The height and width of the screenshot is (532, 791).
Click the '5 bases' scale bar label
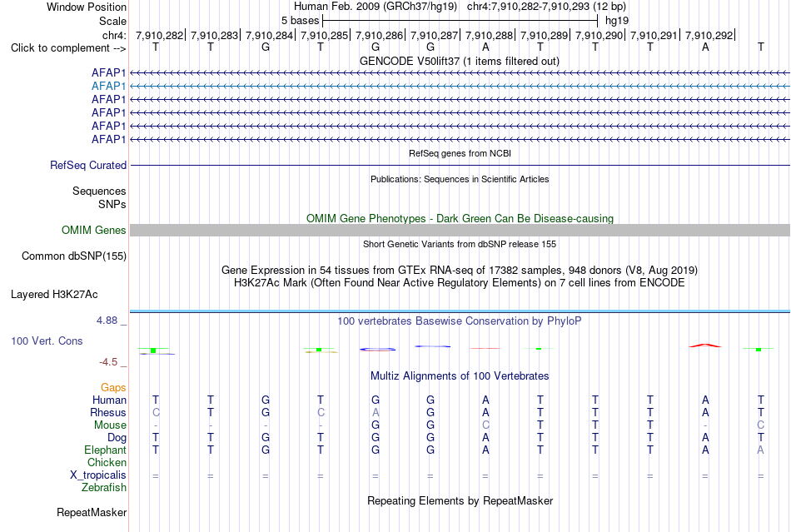[x=300, y=21]
